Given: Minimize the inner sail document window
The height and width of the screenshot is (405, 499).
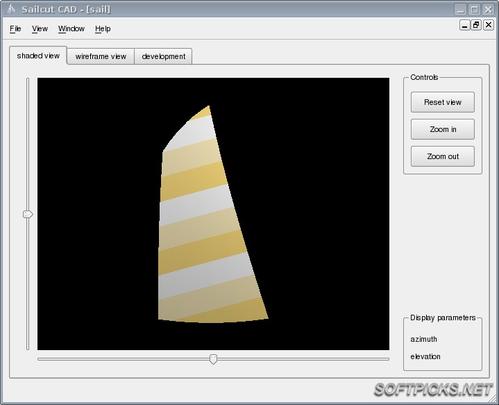Looking at the screenshot, I should (464, 25).
